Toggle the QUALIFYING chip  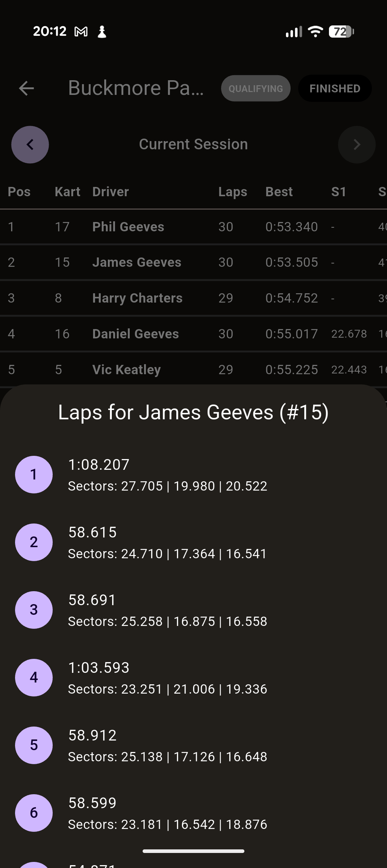pyautogui.click(x=255, y=88)
